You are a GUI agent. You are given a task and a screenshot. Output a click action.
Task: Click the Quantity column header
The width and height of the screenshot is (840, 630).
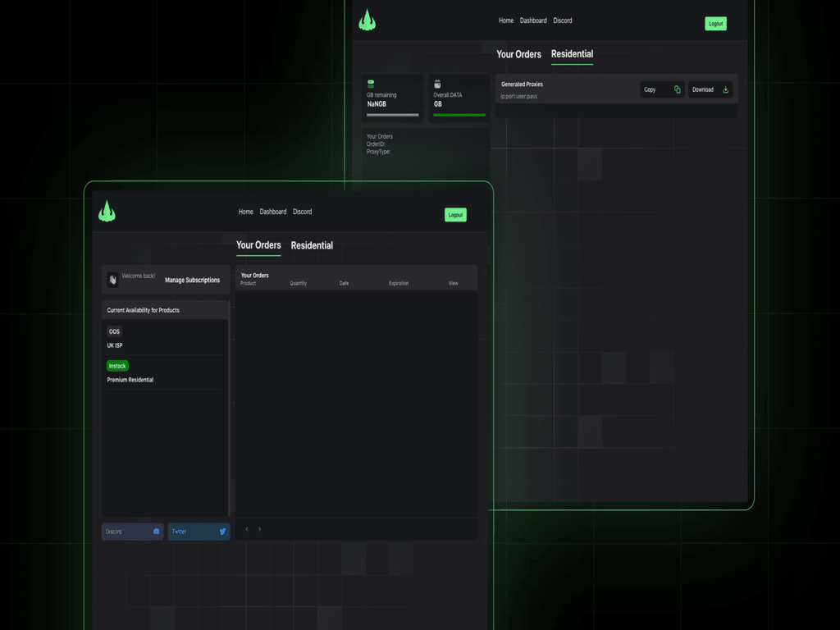tap(299, 283)
